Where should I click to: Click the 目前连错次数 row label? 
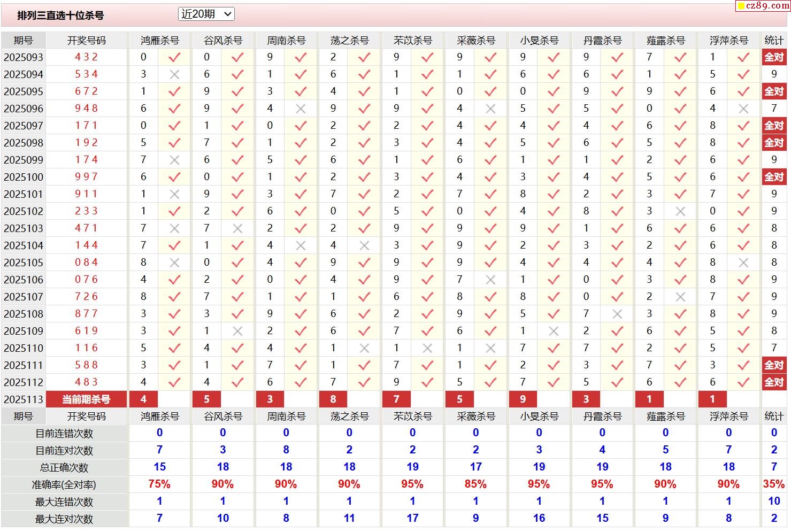(x=64, y=434)
